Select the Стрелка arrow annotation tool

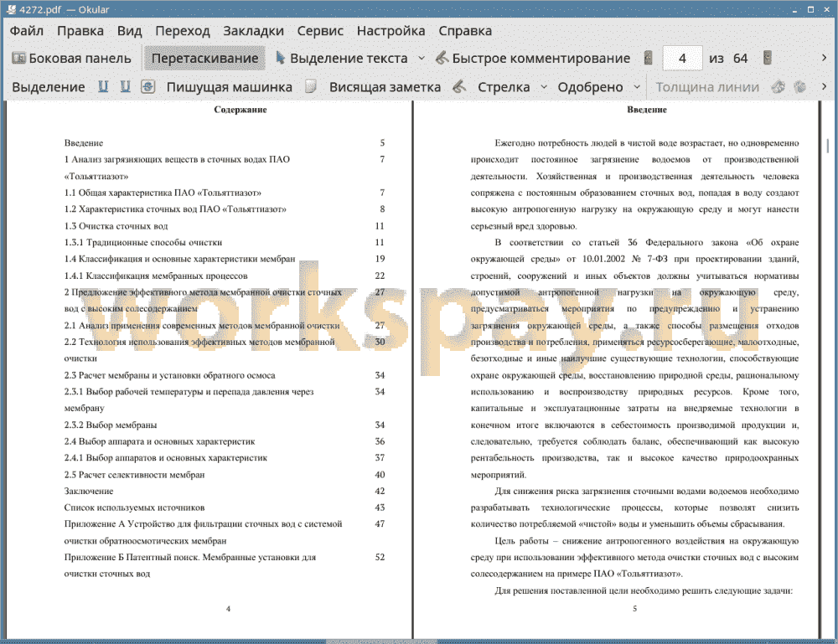click(504, 87)
